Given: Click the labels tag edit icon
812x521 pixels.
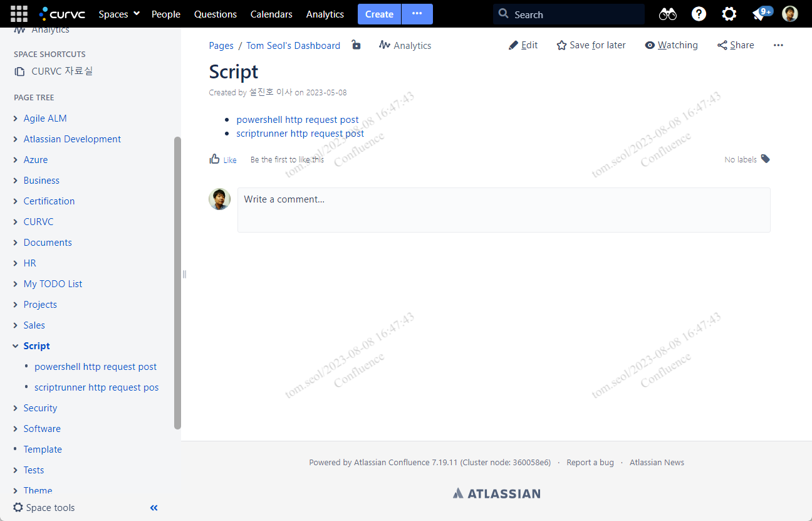Looking at the screenshot, I should (x=765, y=159).
